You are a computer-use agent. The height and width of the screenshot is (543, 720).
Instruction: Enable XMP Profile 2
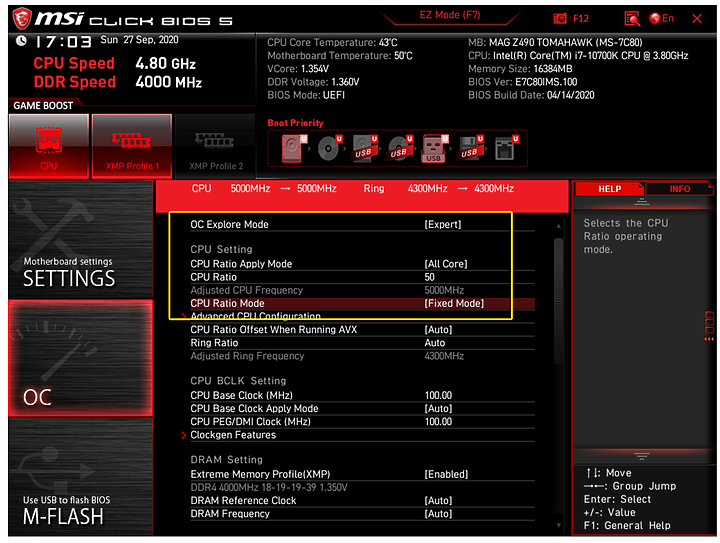click(215, 146)
